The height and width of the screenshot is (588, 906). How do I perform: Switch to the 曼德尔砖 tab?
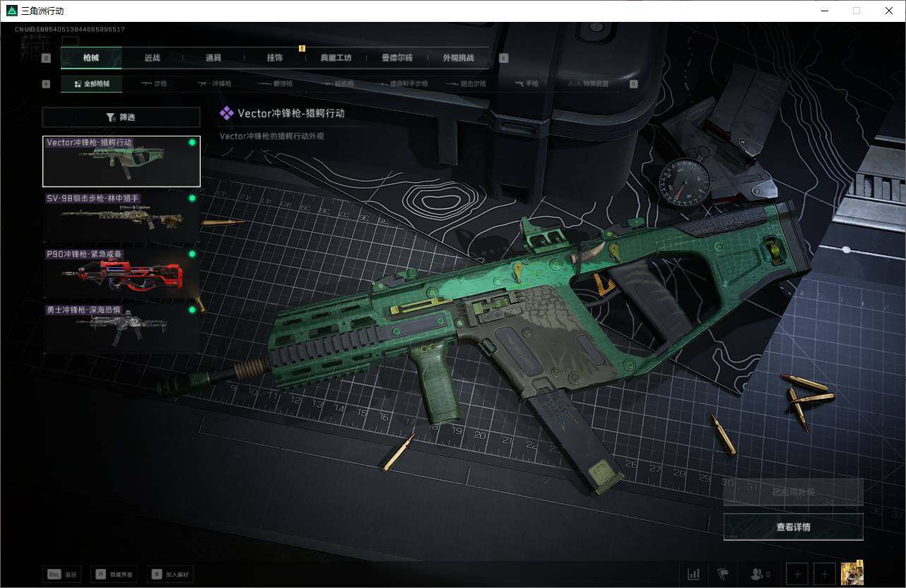click(397, 58)
